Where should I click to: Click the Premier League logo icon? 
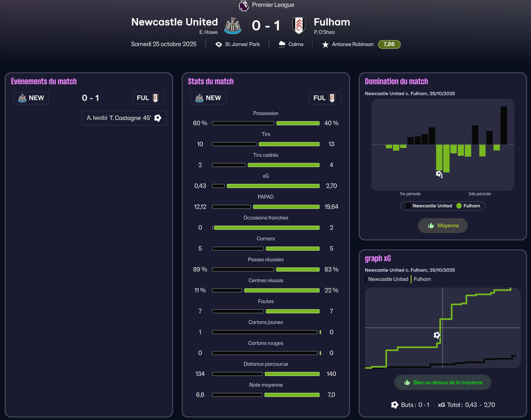[244, 5]
